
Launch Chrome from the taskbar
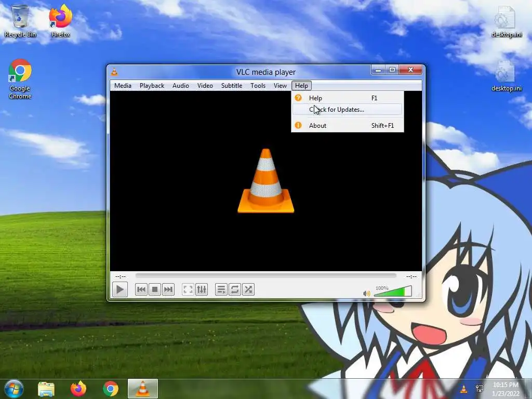[111, 389]
